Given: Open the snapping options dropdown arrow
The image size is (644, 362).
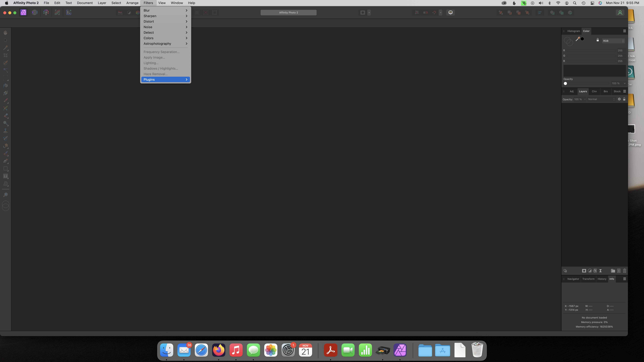Looking at the screenshot, I should tap(440, 12).
